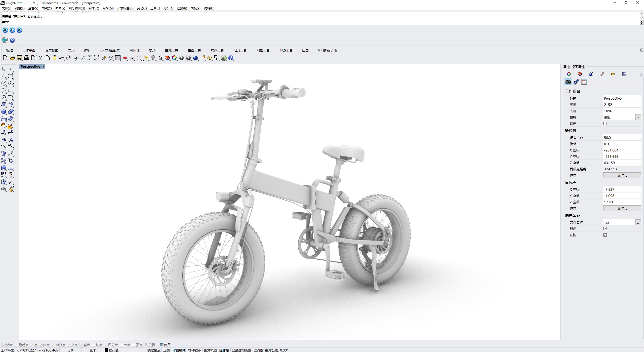Browse background image via 文件名称 ... button
The height and width of the screenshot is (352, 644).
[638, 222]
